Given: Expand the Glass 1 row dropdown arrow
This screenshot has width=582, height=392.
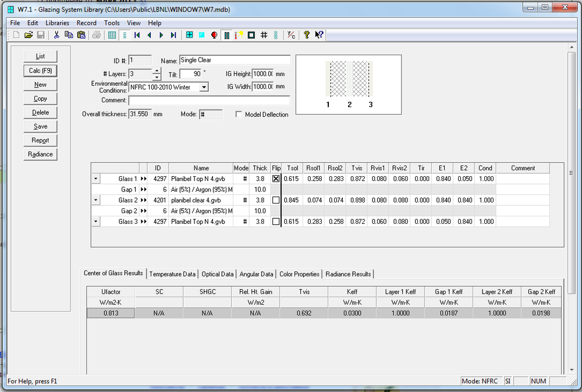Looking at the screenshot, I should coord(96,179).
